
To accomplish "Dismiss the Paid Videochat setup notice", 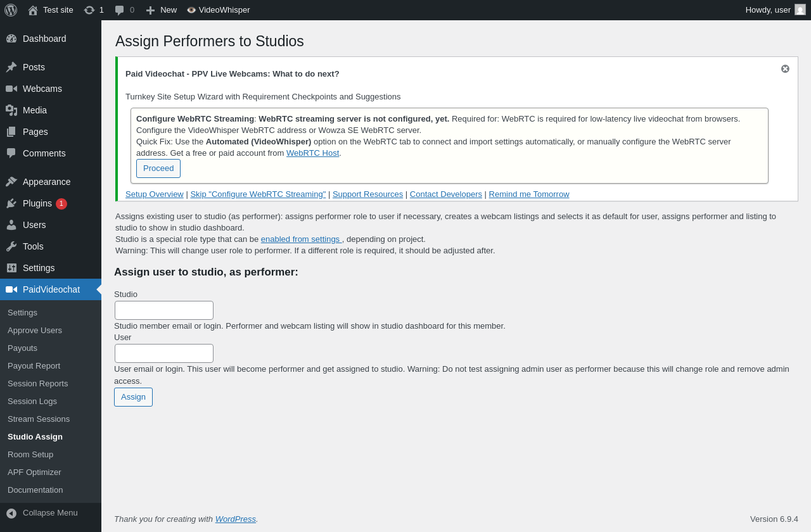I will click(x=785, y=69).
